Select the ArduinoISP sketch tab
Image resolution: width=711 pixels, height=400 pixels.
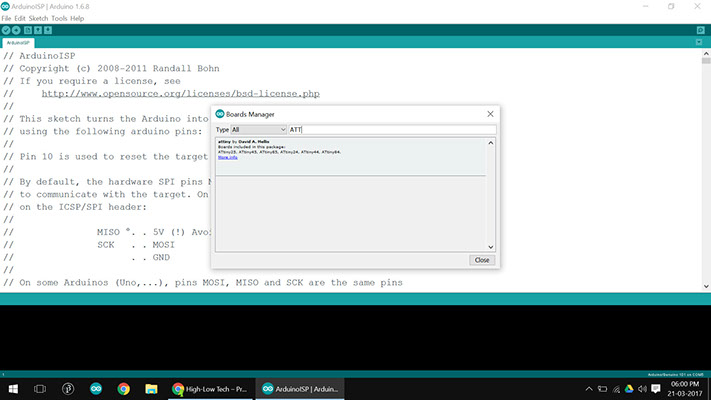(18, 43)
